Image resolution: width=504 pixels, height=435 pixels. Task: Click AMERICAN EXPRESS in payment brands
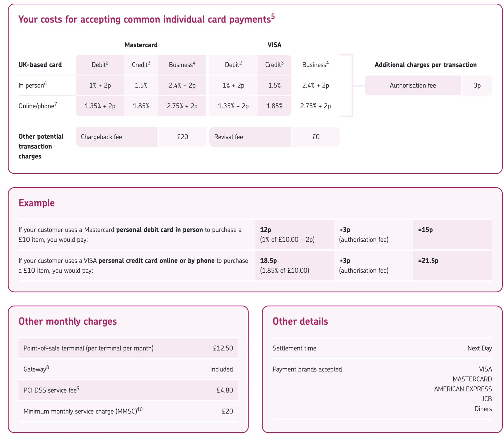tap(463, 389)
